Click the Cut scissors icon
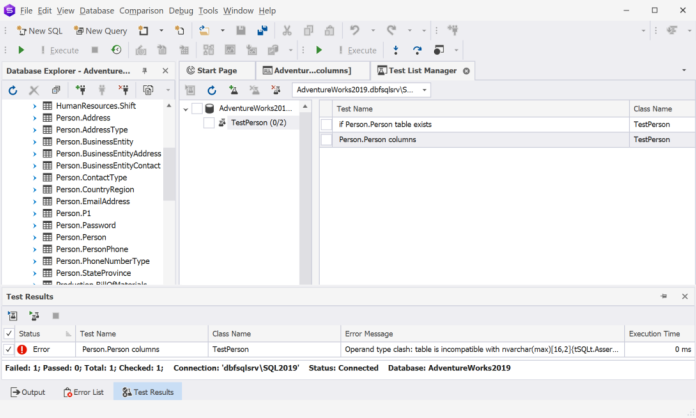This screenshot has height=418, width=696. coord(286,31)
